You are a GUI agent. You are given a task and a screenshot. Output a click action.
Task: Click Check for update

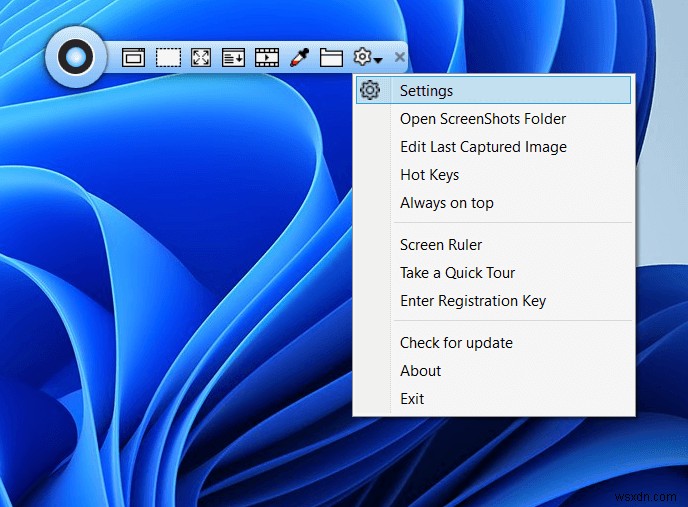tap(494, 342)
